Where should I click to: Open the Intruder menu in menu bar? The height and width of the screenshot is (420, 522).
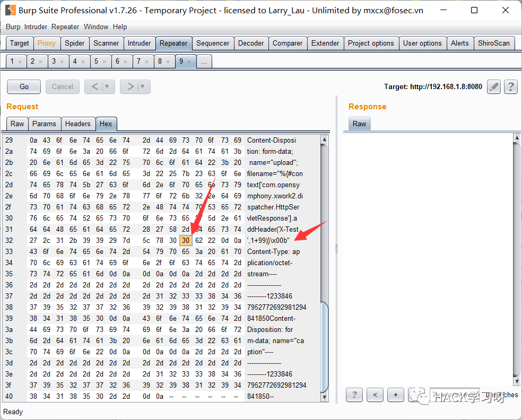[x=36, y=27]
